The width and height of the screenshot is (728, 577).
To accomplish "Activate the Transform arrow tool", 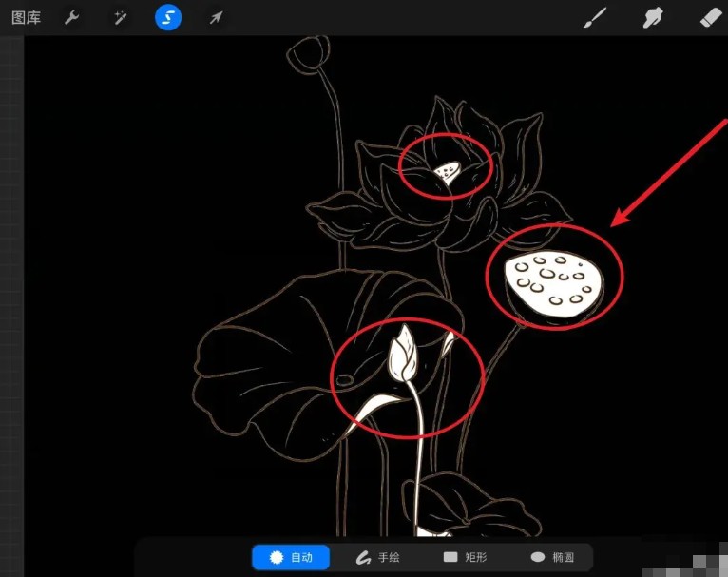I will 217,17.
